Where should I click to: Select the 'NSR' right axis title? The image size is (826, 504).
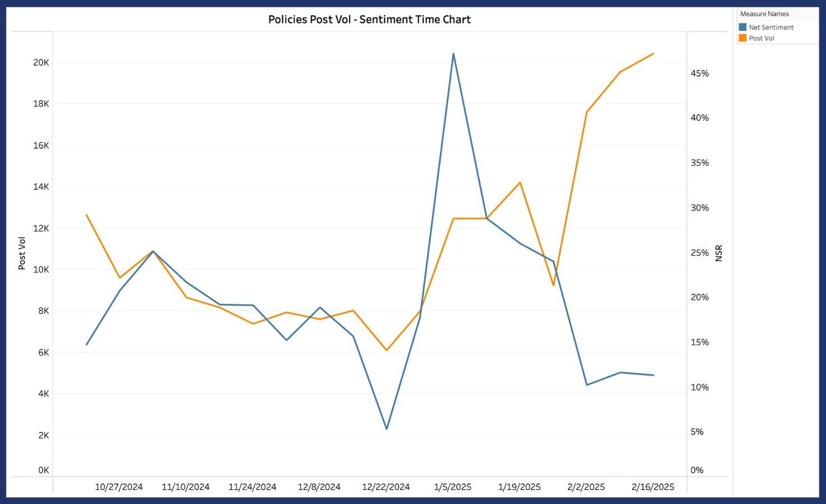pyautogui.click(x=719, y=253)
